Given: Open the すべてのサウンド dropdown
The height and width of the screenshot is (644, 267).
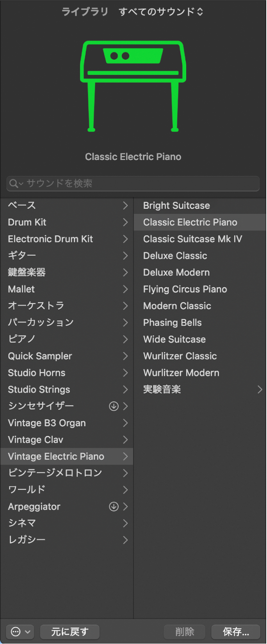Looking at the screenshot, I should [160, 12].
